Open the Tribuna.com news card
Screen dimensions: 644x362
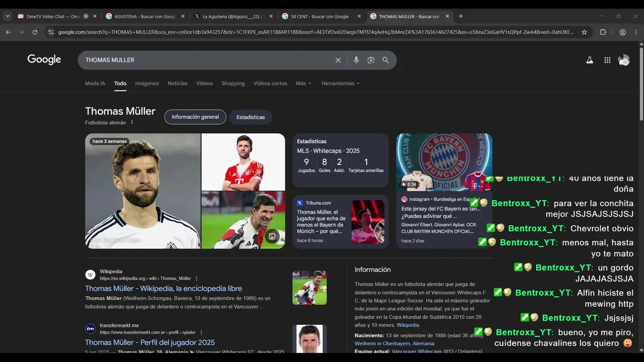point(341,222)
